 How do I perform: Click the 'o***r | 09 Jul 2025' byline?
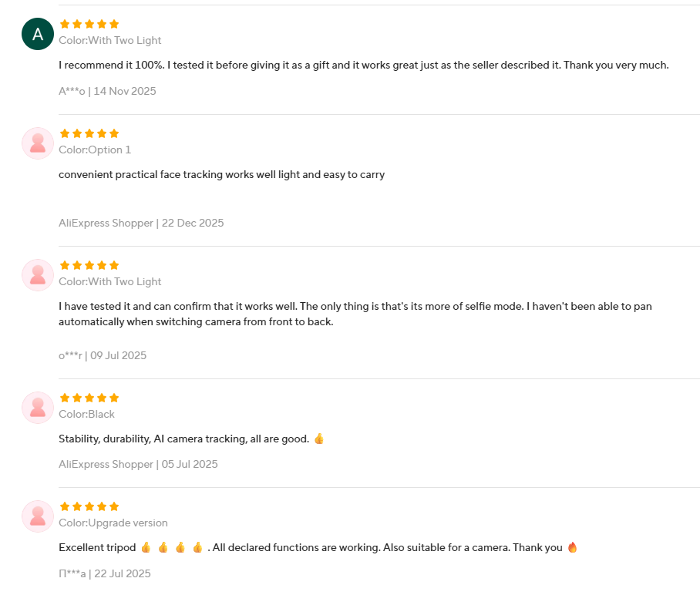click(103, 355)
